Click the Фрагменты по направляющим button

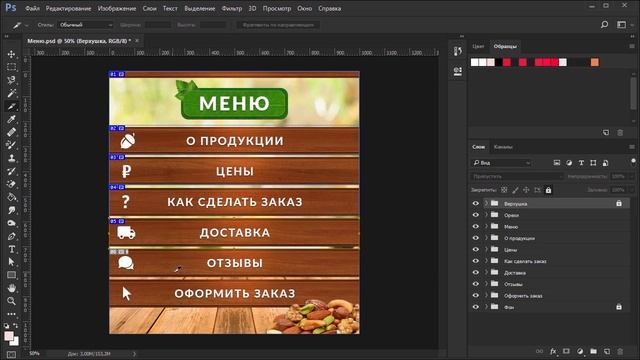point(278,25)
